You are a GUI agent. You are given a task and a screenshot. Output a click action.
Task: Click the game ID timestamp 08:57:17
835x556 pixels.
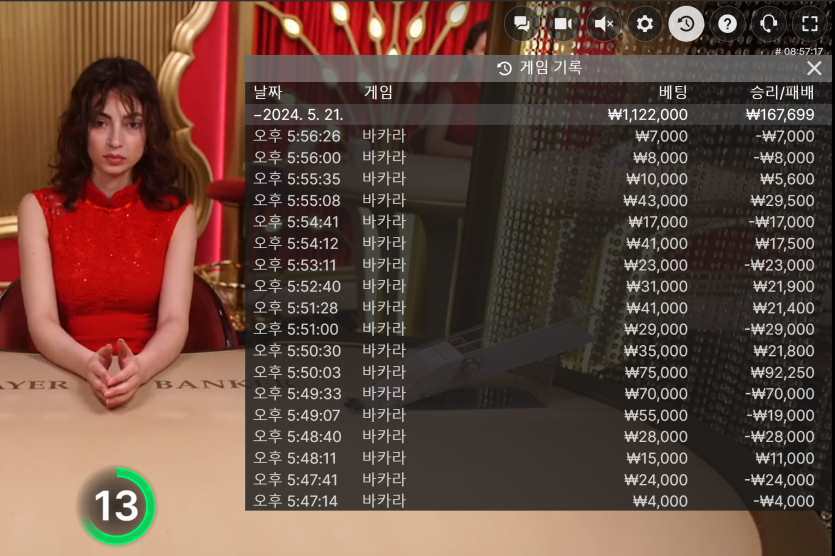[x=799, y=51]
